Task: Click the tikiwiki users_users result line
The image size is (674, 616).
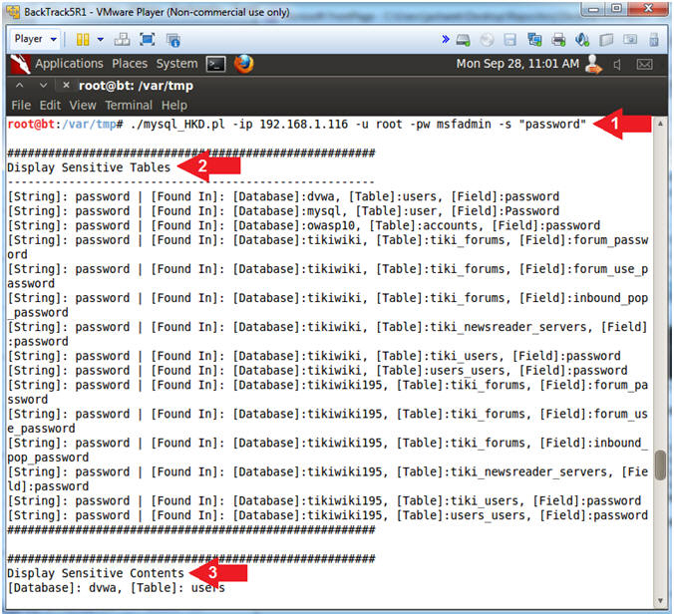Action: [x=318, y=371]
